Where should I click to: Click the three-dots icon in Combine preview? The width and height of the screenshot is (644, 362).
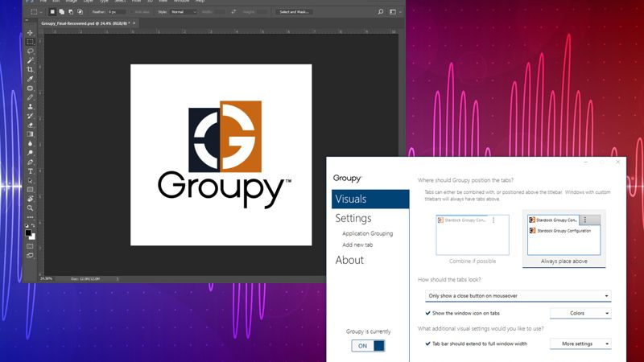tap(493, 220)
